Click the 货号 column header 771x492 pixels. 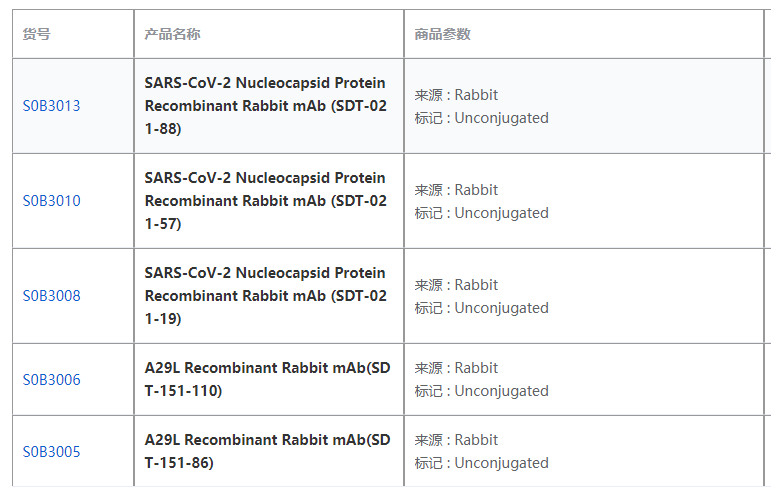coord(37,34)
